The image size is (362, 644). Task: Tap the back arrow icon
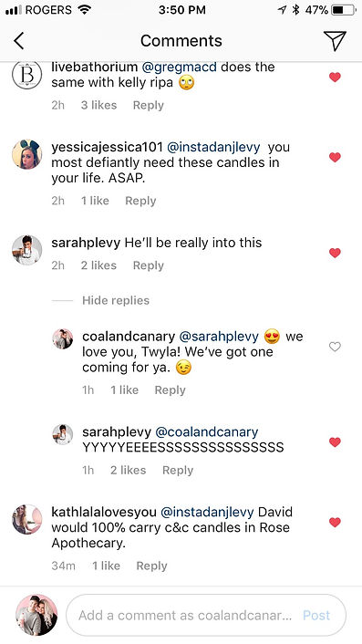point(19,41)
